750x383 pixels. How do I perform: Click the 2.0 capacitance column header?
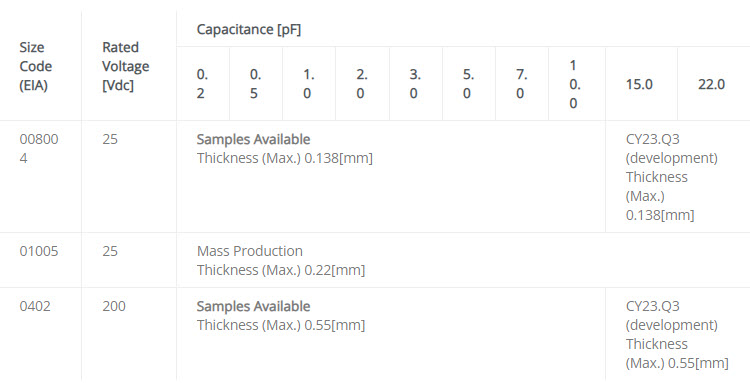click(362, 84)
